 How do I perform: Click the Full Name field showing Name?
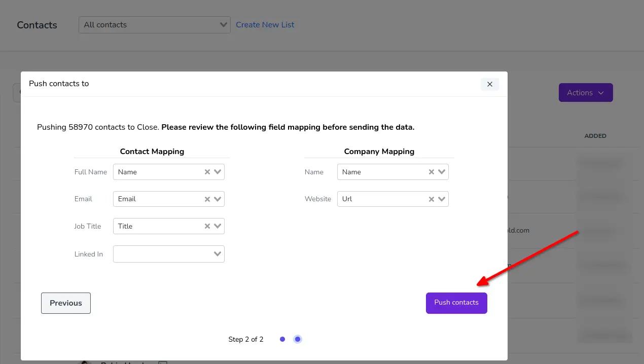168,172
